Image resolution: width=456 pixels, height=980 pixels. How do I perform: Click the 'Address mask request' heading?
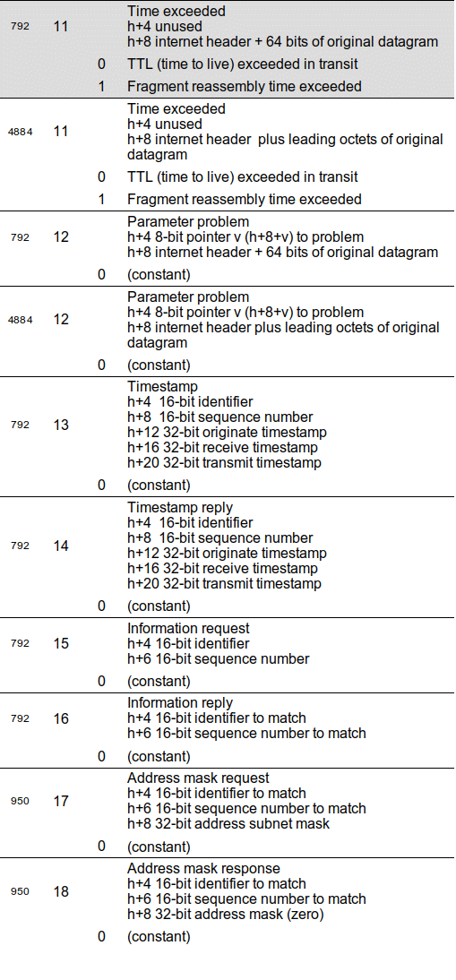198,778
